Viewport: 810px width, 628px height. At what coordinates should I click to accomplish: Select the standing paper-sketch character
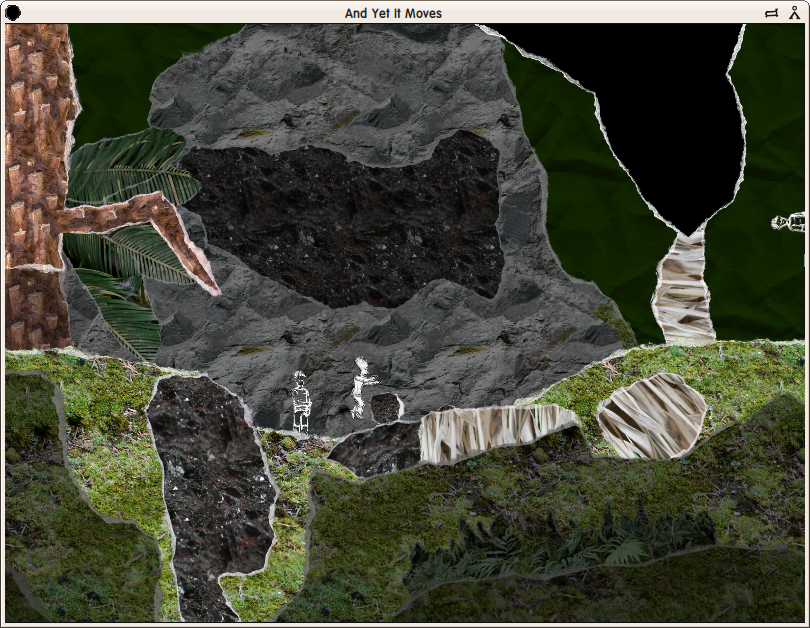(301, 402)
